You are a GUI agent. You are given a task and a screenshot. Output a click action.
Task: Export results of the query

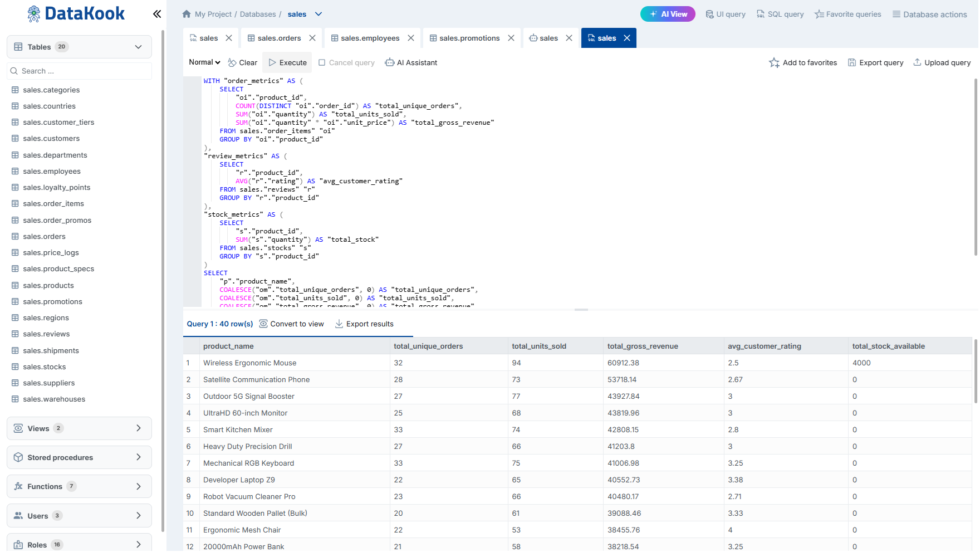pos(364,324)
